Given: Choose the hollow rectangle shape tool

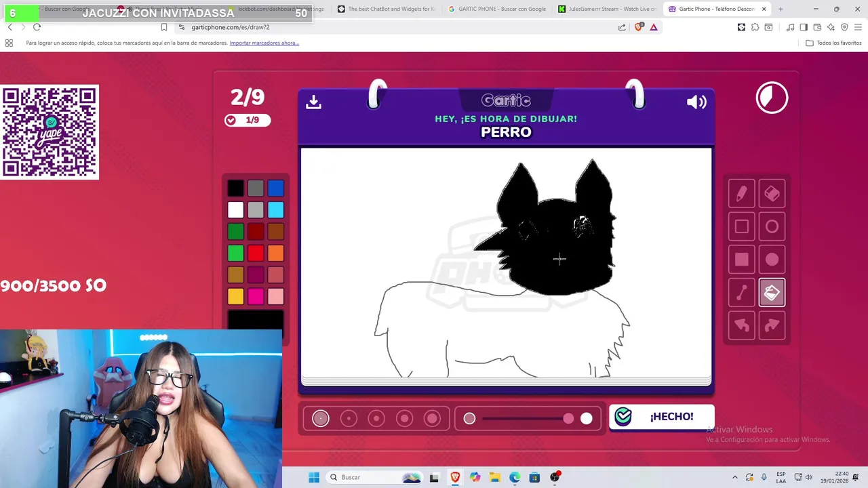Looking at the screenshot, I should (x=742, y=227).
